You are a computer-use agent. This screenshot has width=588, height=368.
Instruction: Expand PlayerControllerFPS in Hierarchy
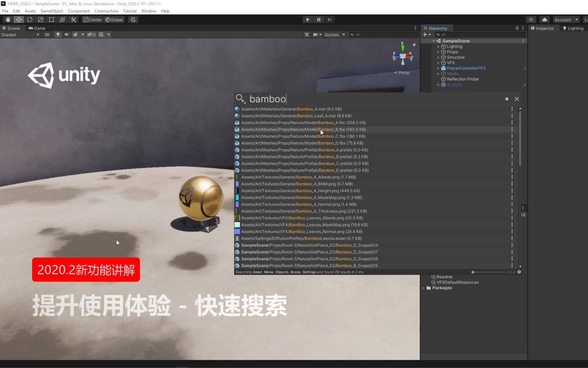(x=438, y=68)
